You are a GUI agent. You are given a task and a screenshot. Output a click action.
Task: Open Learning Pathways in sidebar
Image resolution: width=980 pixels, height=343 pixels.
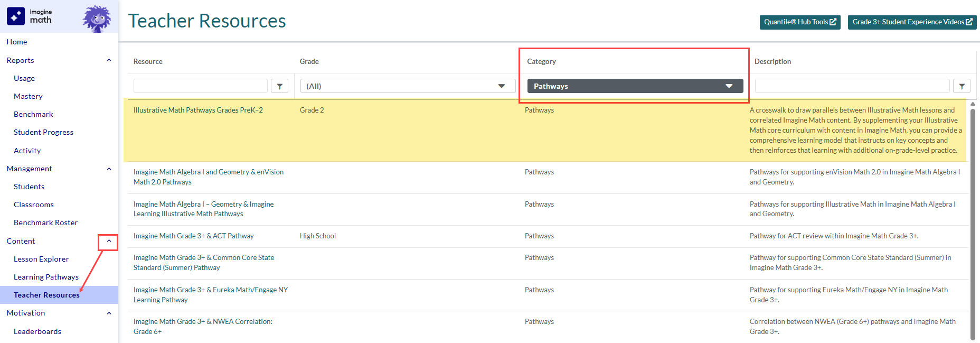(46, 277)
